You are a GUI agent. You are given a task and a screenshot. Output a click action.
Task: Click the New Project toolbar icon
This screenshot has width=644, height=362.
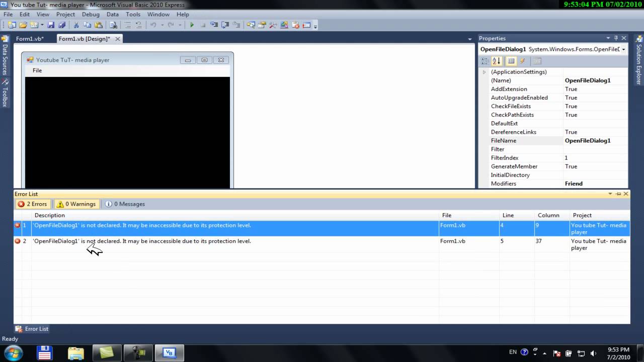12,25
